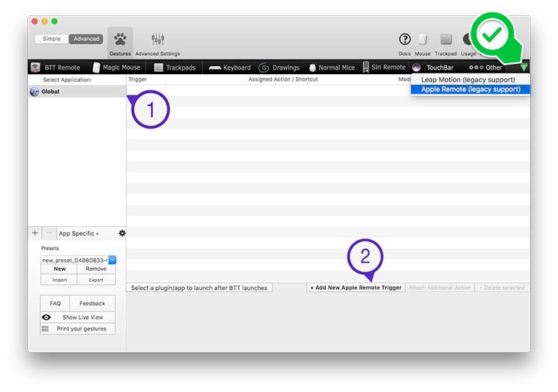Image resolution: width=558 pixels, height=392 pixels.
Task: Add a new application with plus button
Action: (35, 233)
